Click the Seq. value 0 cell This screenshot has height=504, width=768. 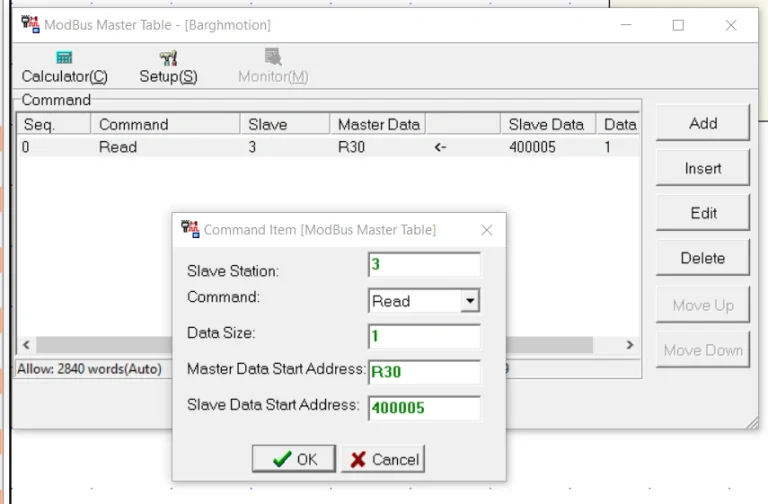click(x=25, y=147)
